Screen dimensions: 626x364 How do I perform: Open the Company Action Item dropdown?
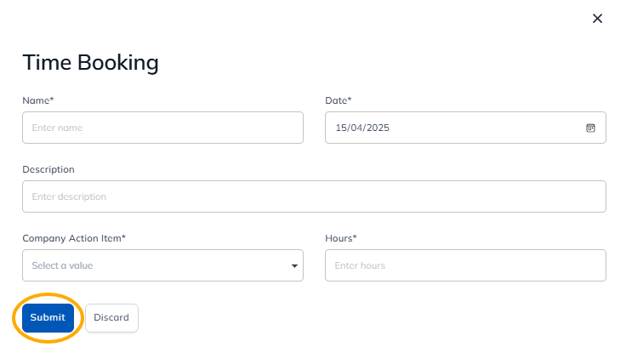click(x=162, y=265)
